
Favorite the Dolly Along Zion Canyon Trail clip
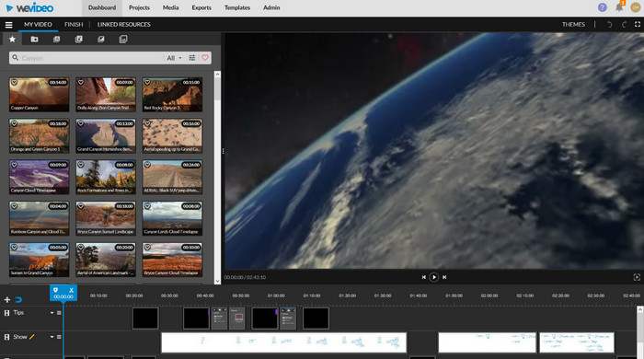[81, 83]
